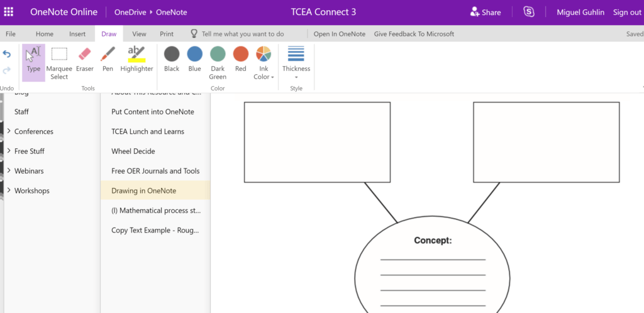Click the left empty rectangle box
Image resolution: width=644 pixels, height=313 pixels.
(317, 142)
